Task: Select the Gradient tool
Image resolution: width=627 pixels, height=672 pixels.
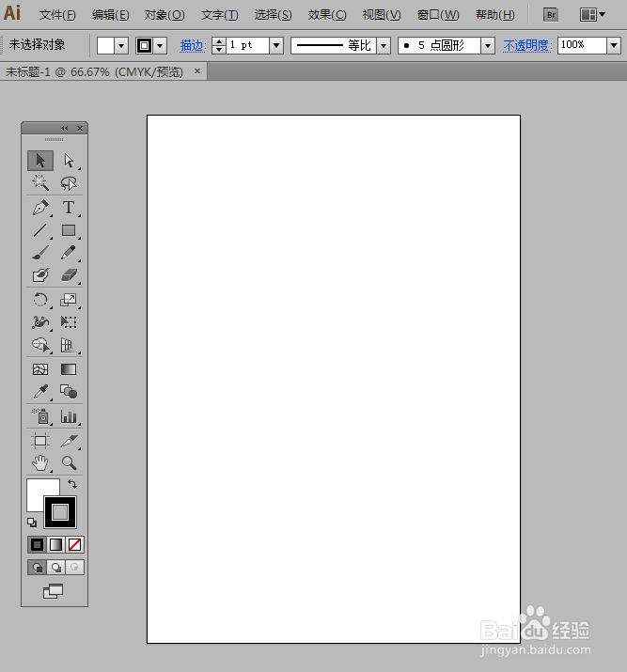Action: [x=69, y=369]
